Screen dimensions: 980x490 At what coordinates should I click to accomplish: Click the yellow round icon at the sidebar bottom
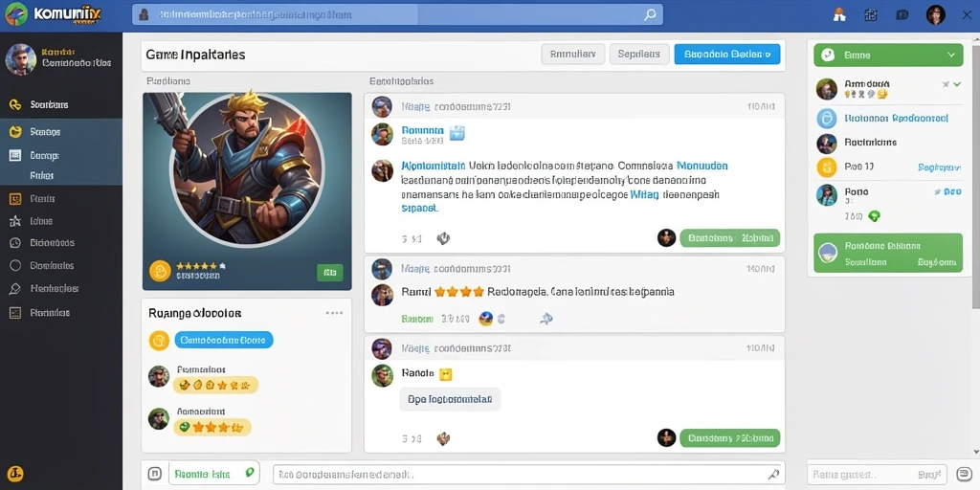click(16, 473)
